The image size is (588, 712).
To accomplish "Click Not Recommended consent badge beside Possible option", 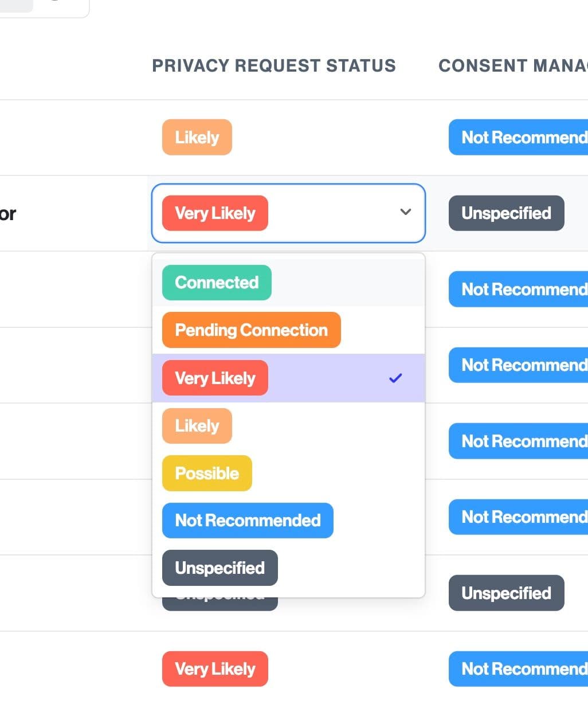I will [519, 441].
